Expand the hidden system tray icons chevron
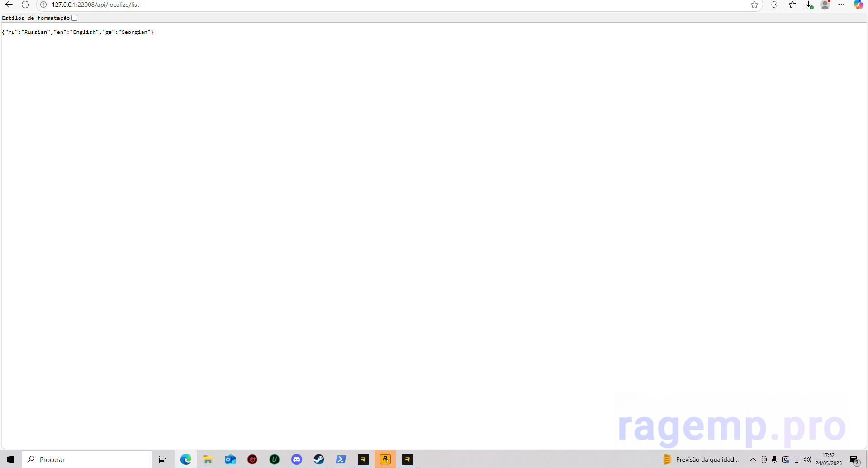 tap(753, 459)
